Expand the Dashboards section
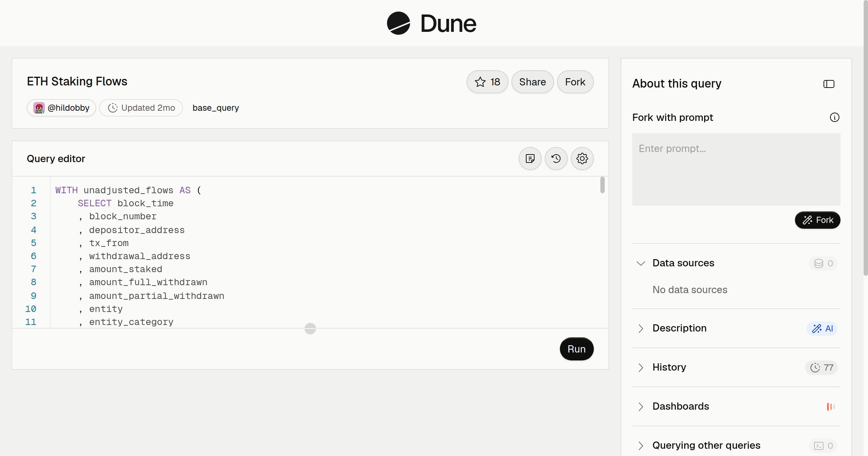This screenshot has height=456, width=868. [641, 406]
